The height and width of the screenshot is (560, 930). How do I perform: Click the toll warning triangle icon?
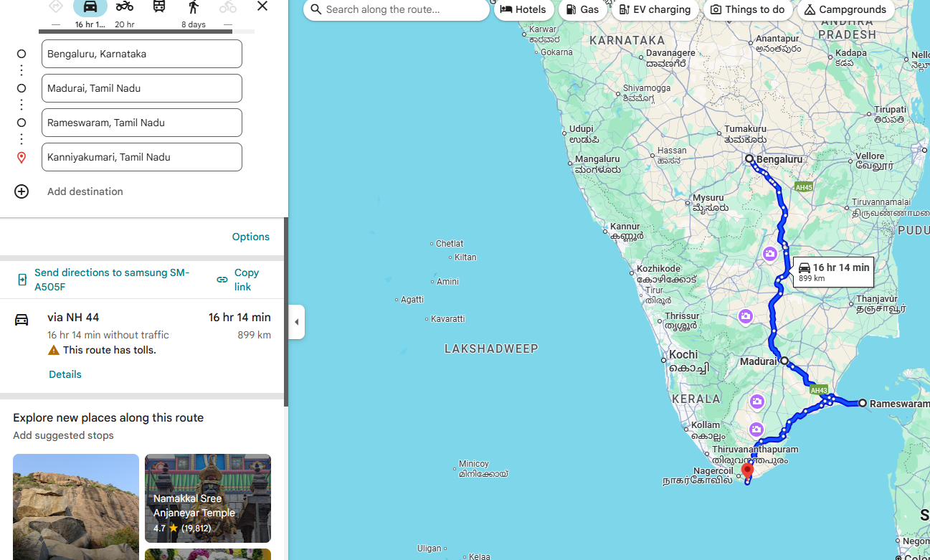(x=54, y=350)
